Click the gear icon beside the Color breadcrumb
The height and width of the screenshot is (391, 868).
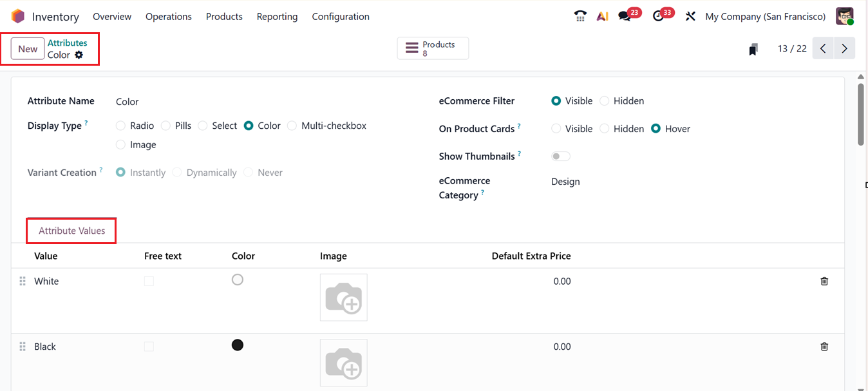point(79,55)
